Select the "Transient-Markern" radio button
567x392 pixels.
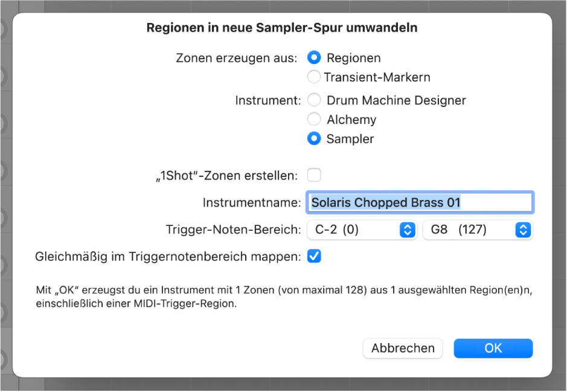click(314, 77)
